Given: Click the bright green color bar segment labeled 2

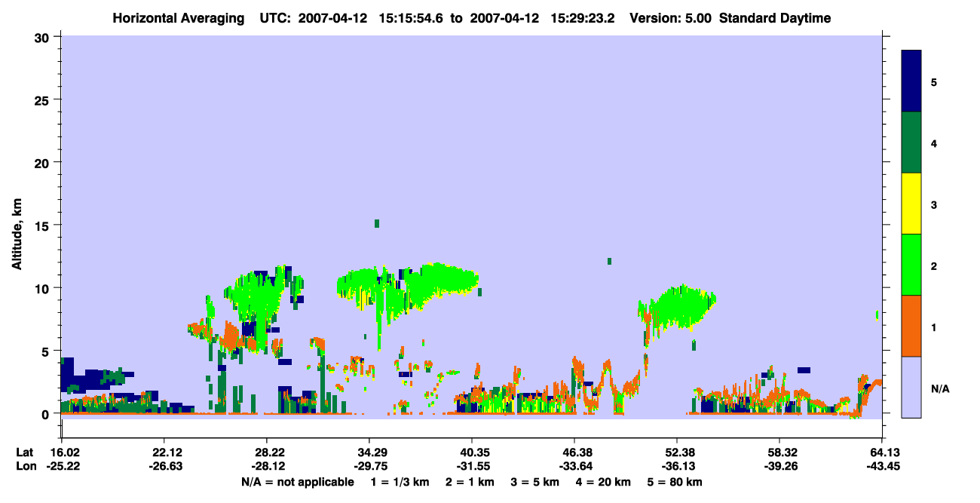Looking at the screenshot, I should click(x=911, y=265).
